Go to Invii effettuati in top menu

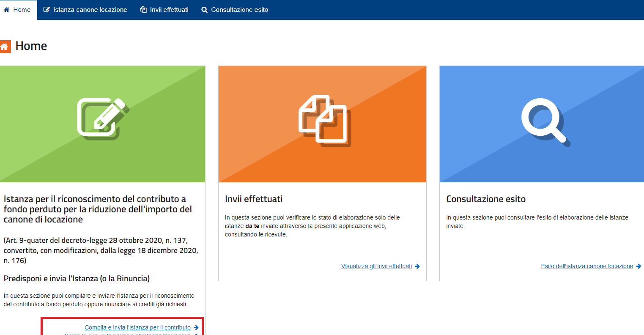pyautogui.click(x=164, y=10)
